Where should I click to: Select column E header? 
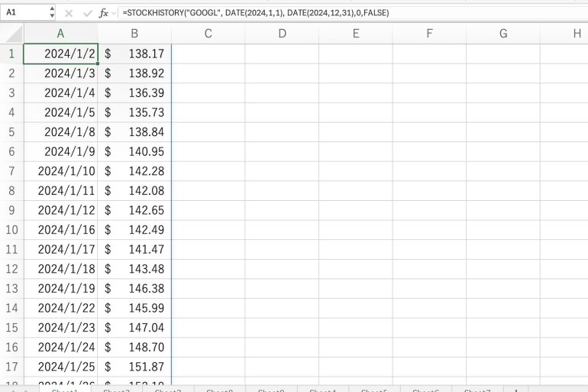tap(356, 34)
